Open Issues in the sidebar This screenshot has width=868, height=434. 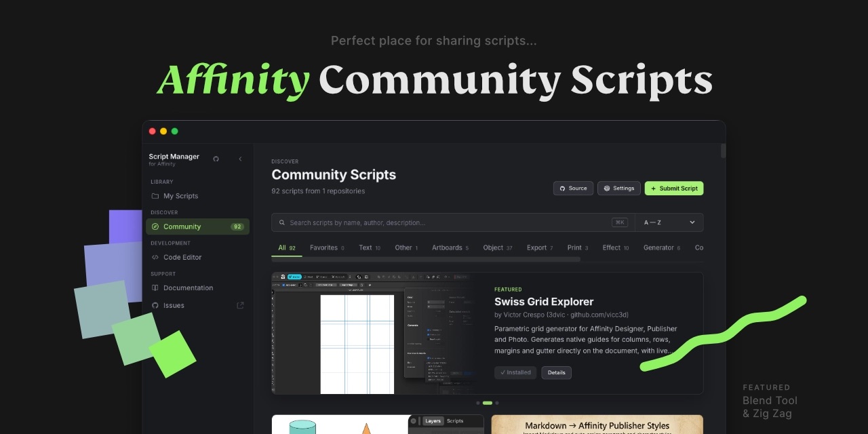(x=197, y=305)
